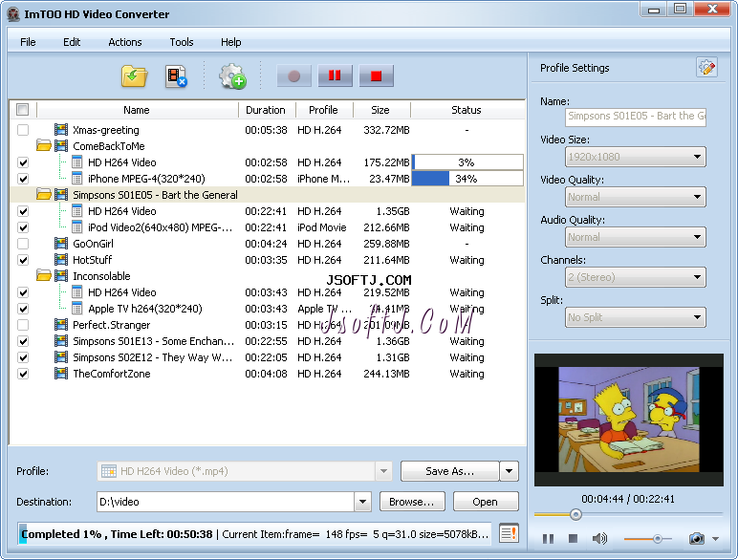Open the profile settings edit icon
Screen dimensions: 738x560
click(x=706, y=68)
